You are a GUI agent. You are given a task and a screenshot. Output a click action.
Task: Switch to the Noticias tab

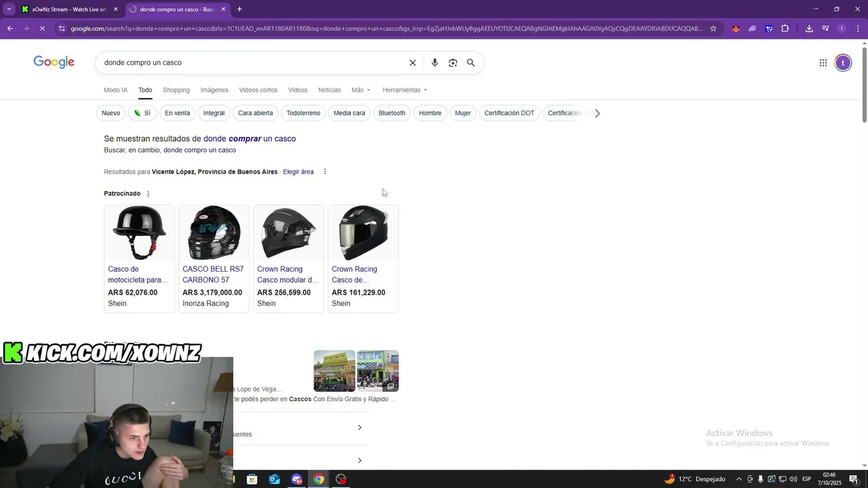[x=330, y=90]
